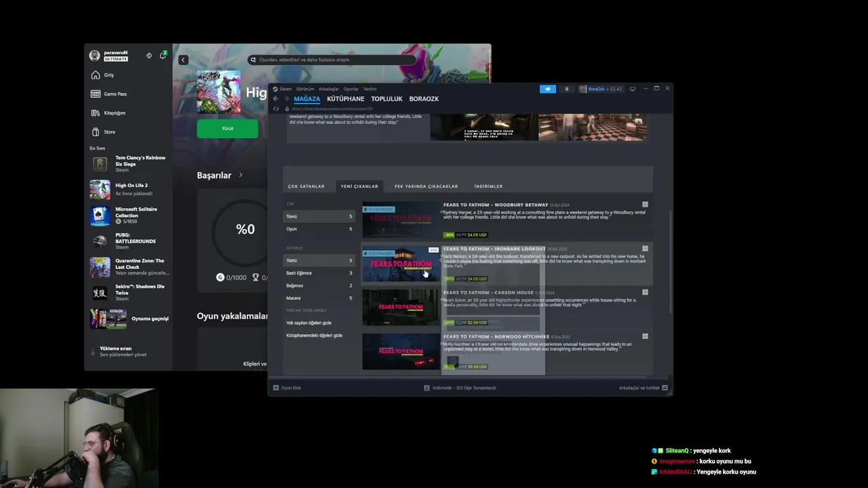The image size is (868, 488).
Task: Open the Carson House game thumbnail
Action: point(401,308)
